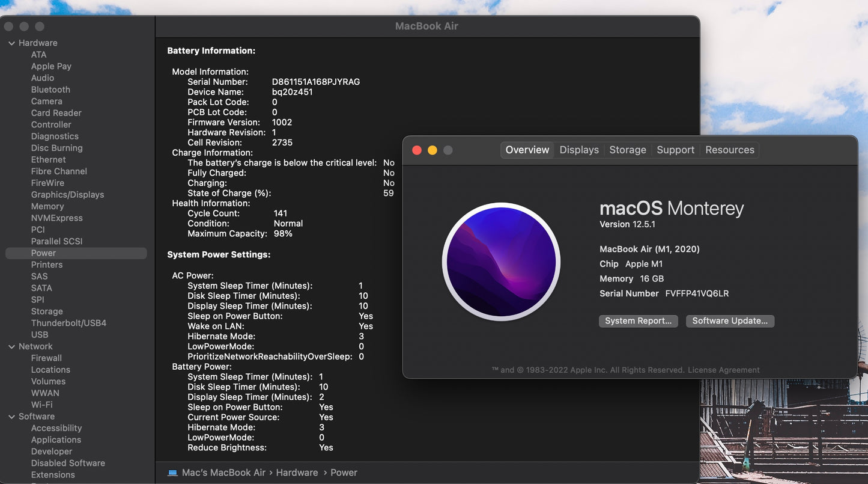Open Applications under Software
This screenshot has height=484, width=868.
(x=56, y=440)
